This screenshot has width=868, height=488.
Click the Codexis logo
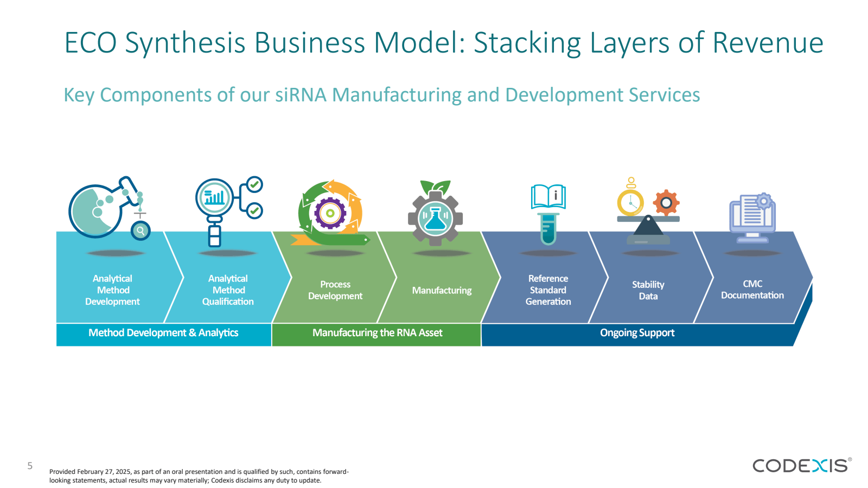click(x=802, y=465)
